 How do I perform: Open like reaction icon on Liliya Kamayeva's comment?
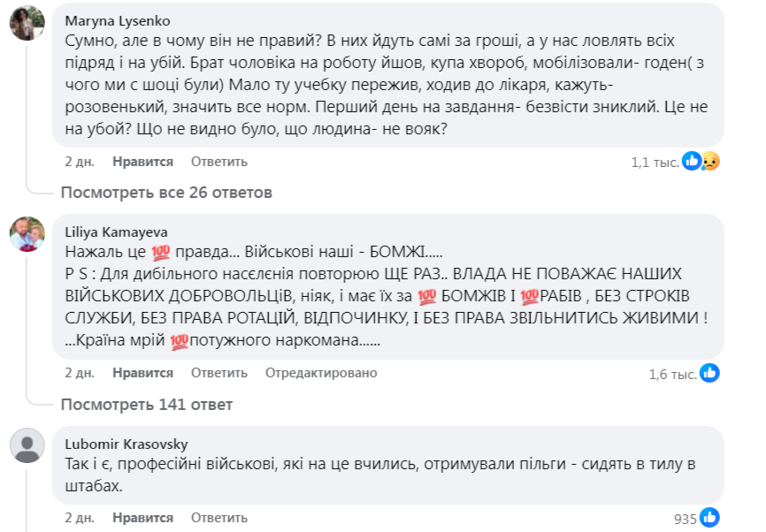(x=710, y=374)
